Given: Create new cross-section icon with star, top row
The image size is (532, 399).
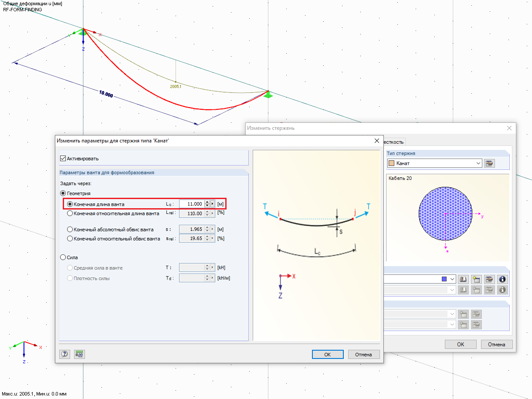Looking at the screenshot, I should click(477, 279).
